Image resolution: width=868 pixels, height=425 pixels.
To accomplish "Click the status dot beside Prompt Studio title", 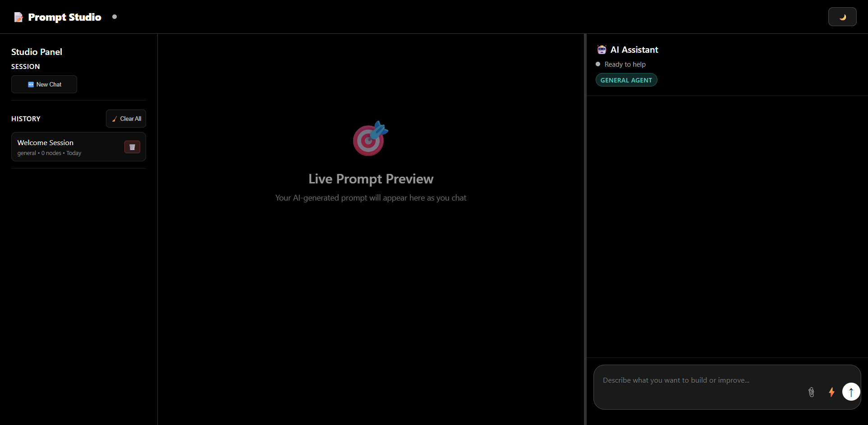I will 115,17.
